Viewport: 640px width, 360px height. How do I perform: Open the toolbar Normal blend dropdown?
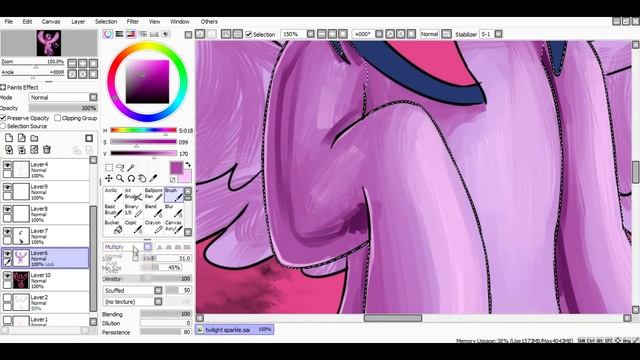[x=447, y=34]
